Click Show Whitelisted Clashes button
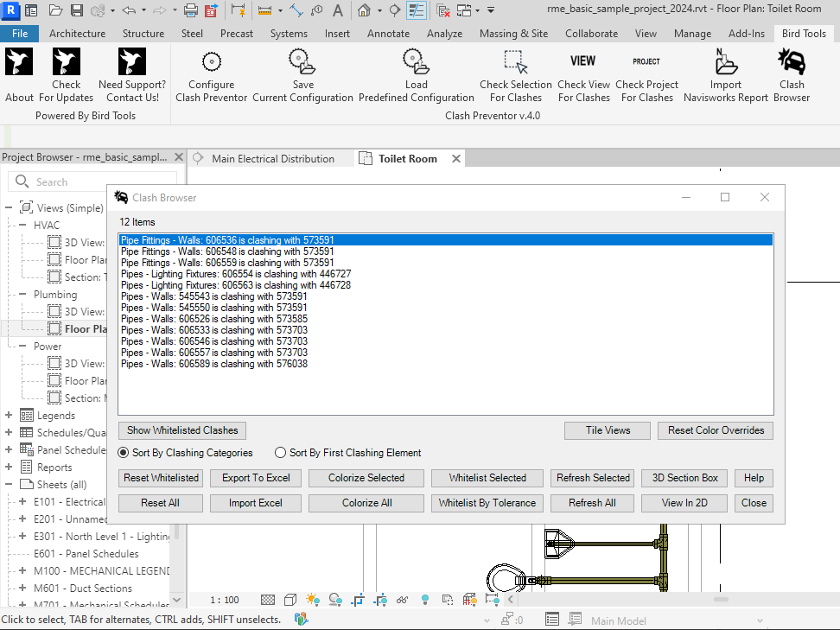840x630 pixels. pyautogui.click(x=182, y=430)
